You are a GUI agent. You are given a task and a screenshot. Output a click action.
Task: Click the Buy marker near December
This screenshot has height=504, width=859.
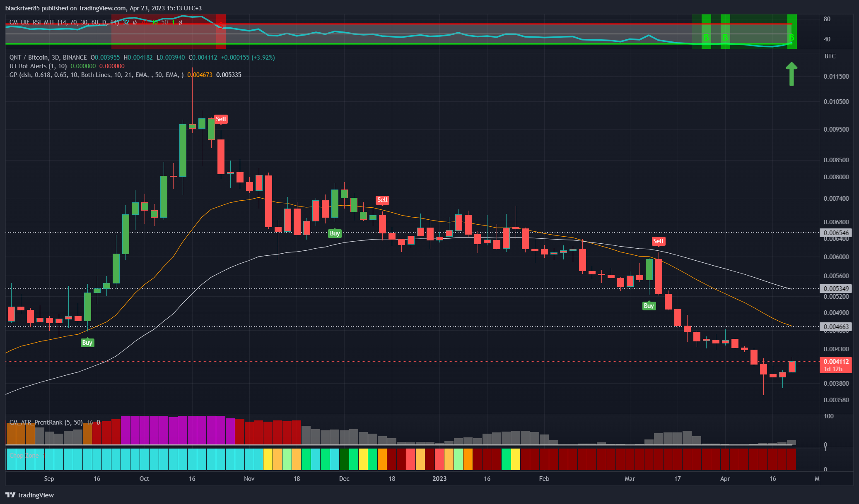click(335, 233)
